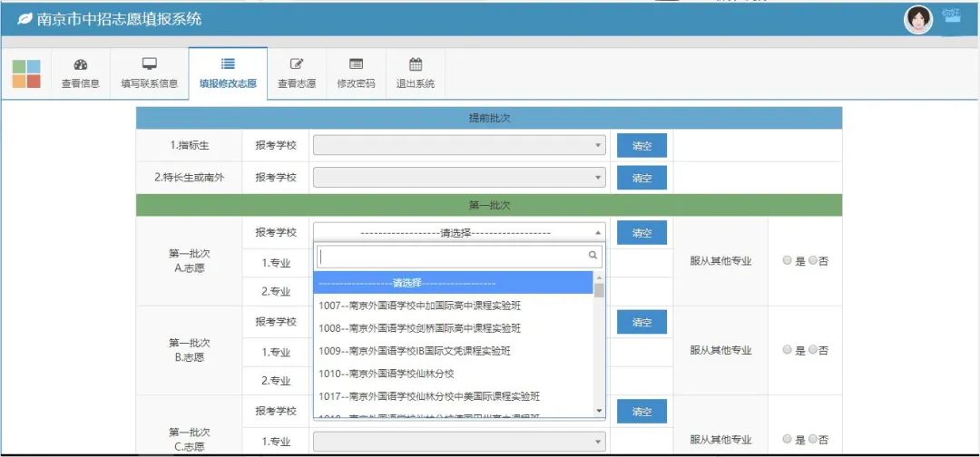Viewport: 980px width, 457px height.
Task: Click the list icon above 填报修改志愿
Action: click(x=228, y=63)
